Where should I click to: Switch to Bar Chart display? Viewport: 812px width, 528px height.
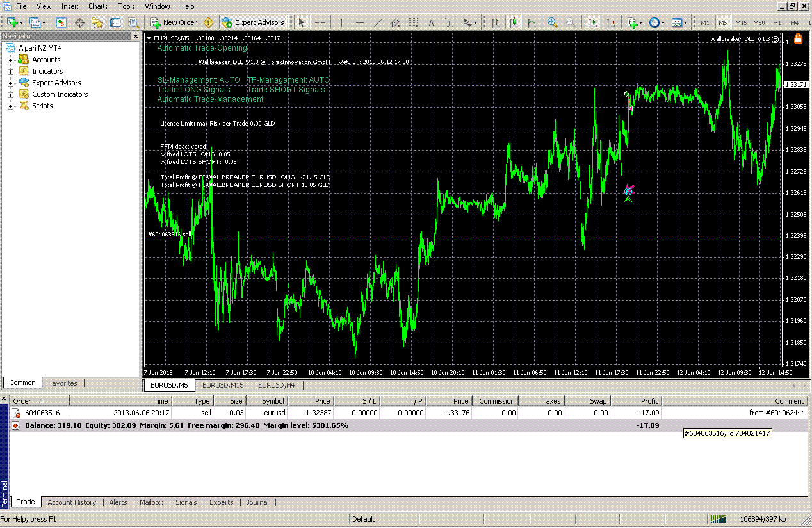pos(496,22)
